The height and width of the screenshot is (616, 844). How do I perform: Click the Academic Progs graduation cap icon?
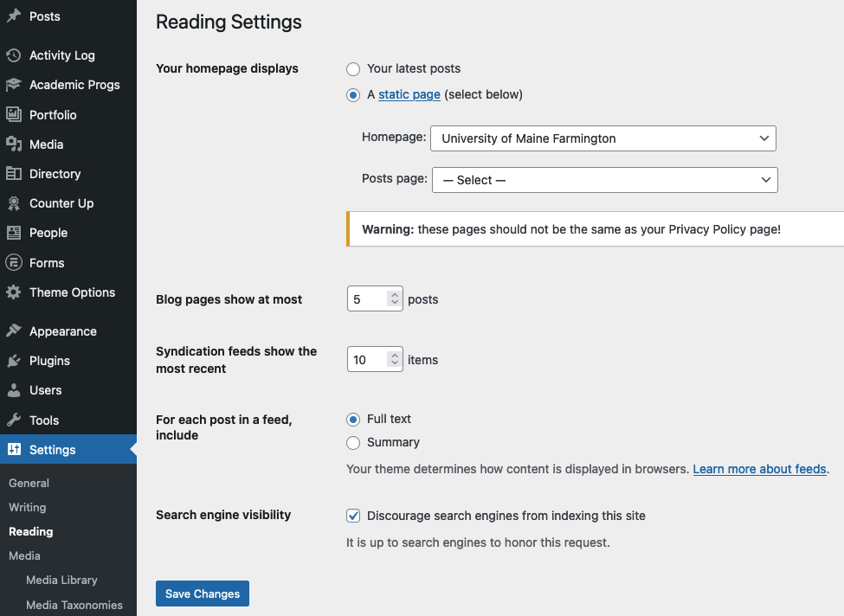[14, 85]
